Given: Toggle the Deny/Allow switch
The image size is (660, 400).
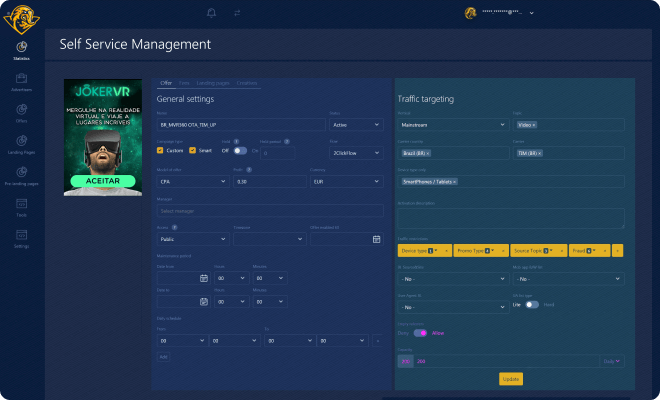Looking at the screenshot, I should (420, 332).
